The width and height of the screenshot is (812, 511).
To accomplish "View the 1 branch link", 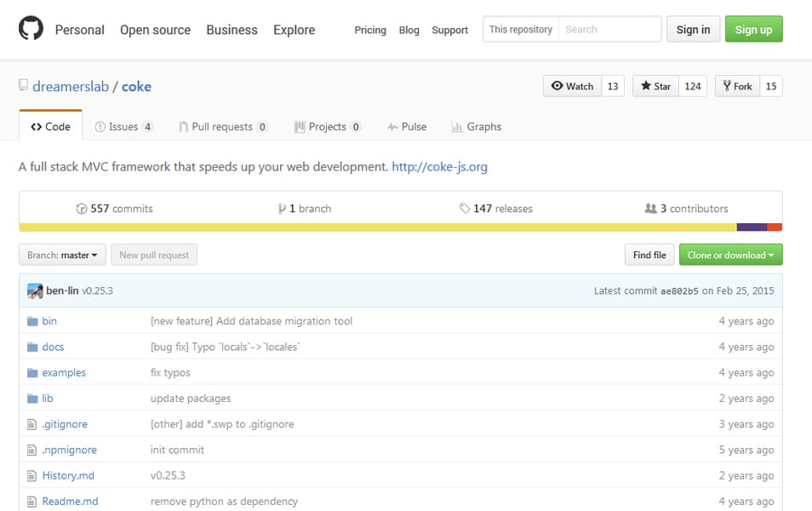I will click(x=305, y=209).
